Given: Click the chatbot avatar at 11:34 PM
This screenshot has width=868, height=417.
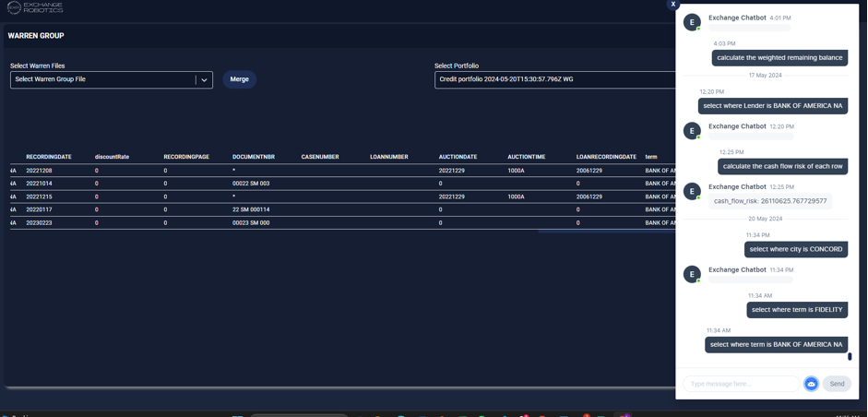Looking at the screenshot, I should [692, 275].
